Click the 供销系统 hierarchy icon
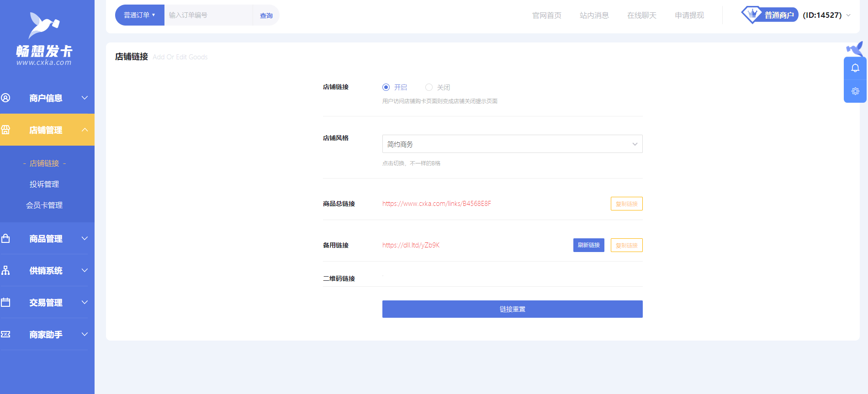The image size is (868, 394). (x=6, y=270)
